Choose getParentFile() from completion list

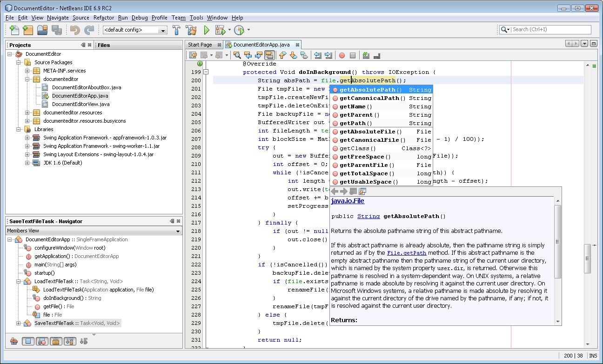coord(382,165)
